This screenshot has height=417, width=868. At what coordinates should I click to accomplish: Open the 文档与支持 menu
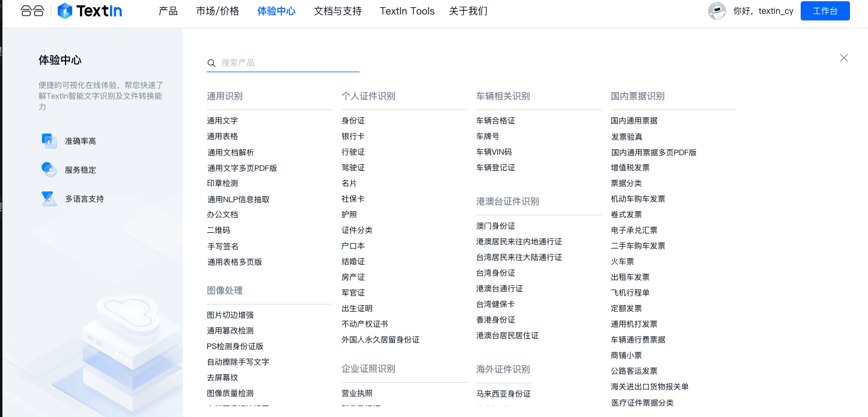(x=338, y=11)
